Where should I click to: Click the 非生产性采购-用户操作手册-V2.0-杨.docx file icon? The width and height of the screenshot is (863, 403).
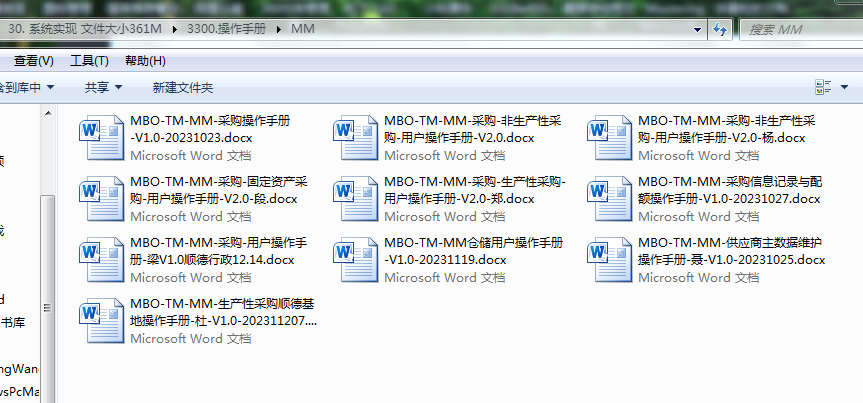610,133
